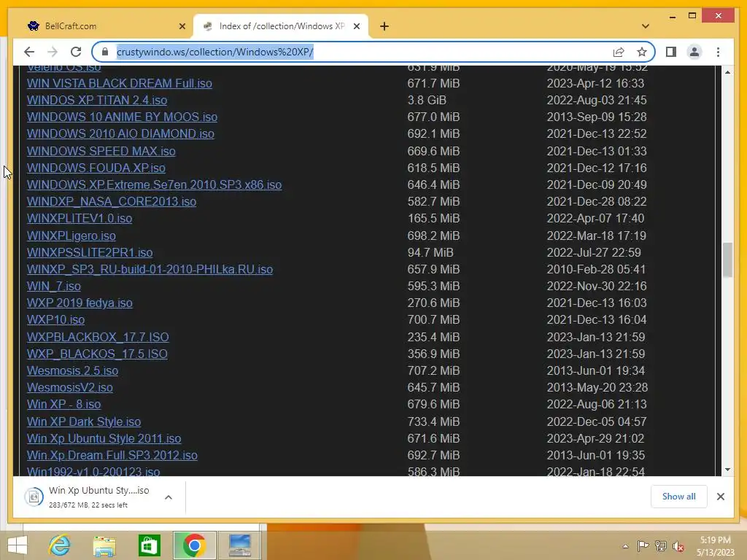Reload the current page

[76, 52]
